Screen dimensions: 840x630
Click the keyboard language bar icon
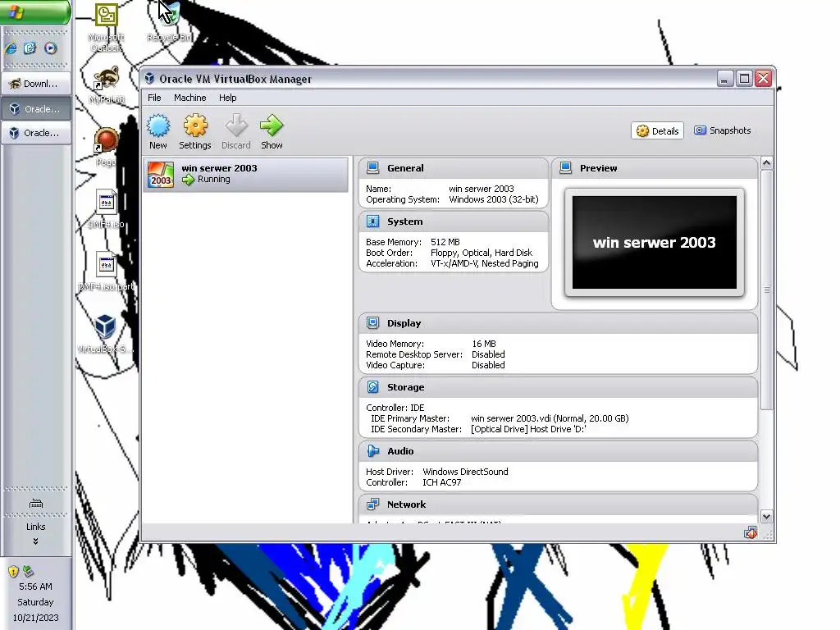click(x=36, y=504)
